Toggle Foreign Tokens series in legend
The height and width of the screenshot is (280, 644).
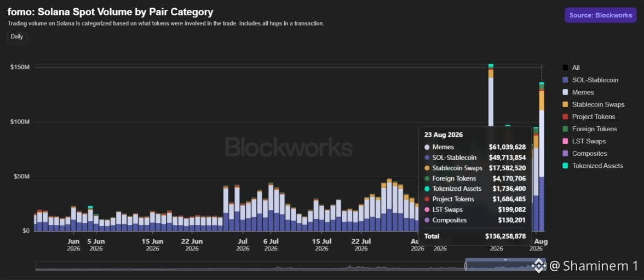(x=589, y=129)
